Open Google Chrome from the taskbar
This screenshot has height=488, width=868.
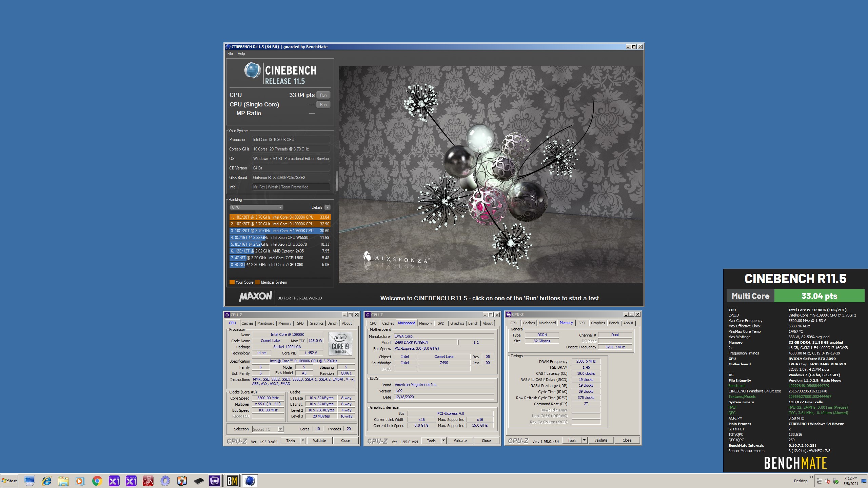point(97,481)
